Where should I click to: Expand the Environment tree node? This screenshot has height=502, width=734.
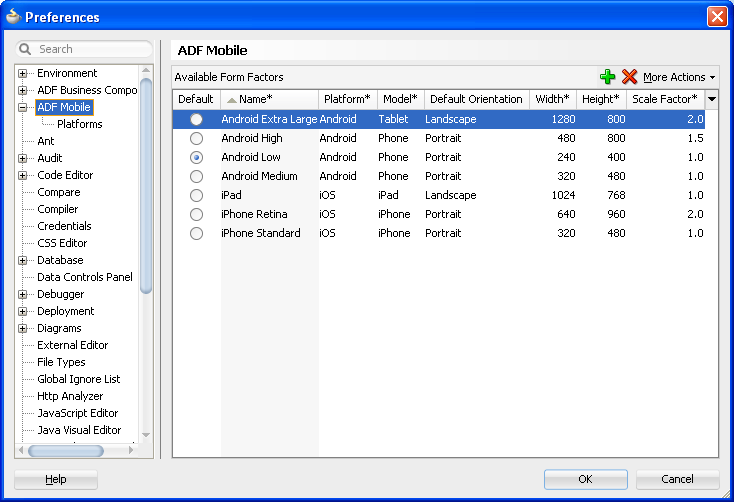(x=22, y=74)
